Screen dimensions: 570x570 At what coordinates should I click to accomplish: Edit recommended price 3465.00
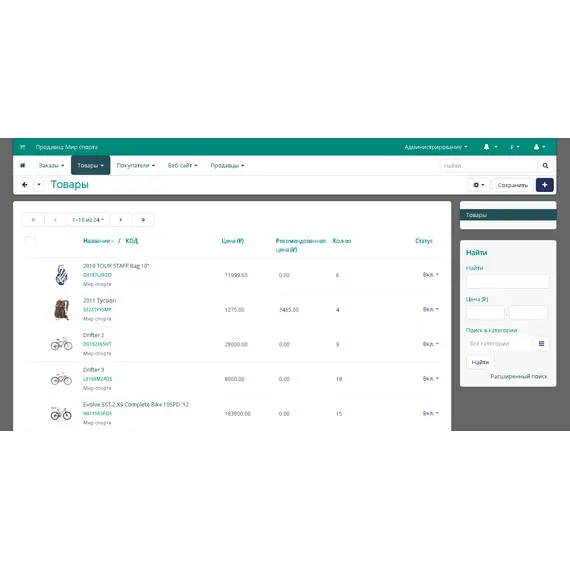pyautogui.click(x=289, y=310)
